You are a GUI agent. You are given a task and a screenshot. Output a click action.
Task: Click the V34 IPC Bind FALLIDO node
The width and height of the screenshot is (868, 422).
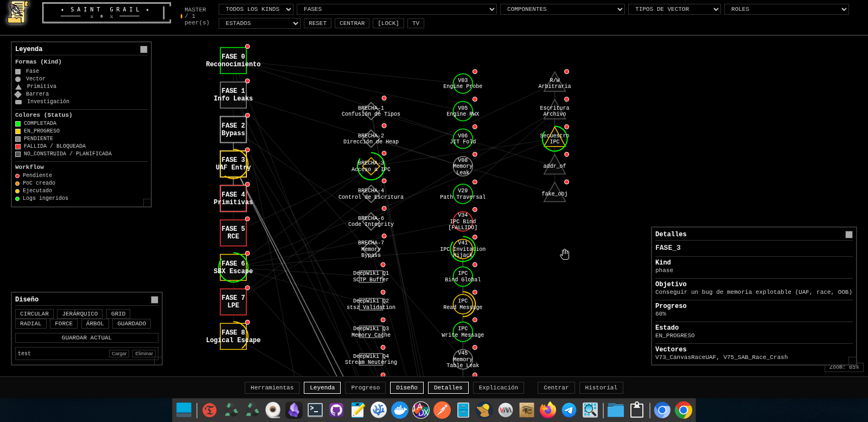463,222
